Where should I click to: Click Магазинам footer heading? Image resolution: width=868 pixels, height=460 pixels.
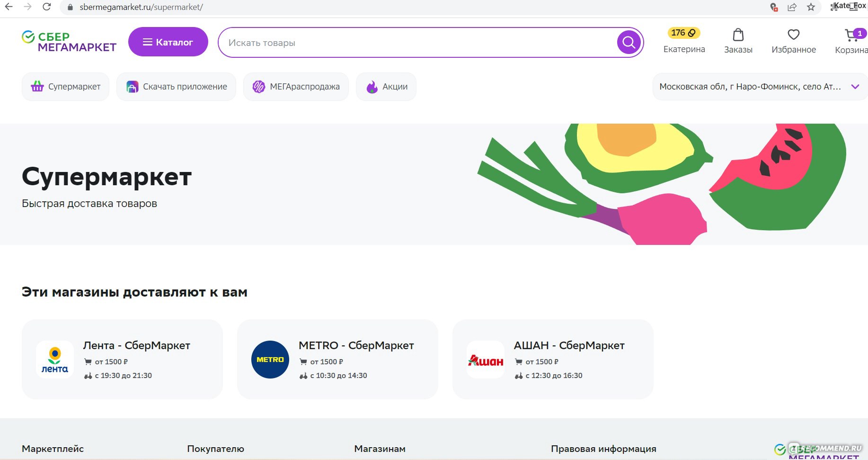[380, 449]
